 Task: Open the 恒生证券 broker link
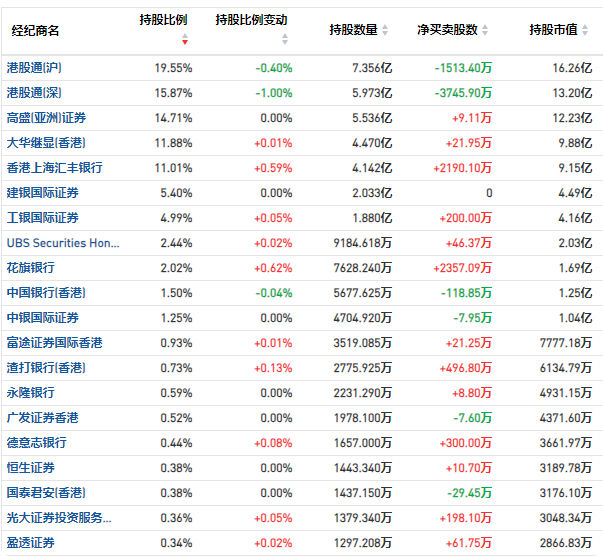click(x=31, y=468)
